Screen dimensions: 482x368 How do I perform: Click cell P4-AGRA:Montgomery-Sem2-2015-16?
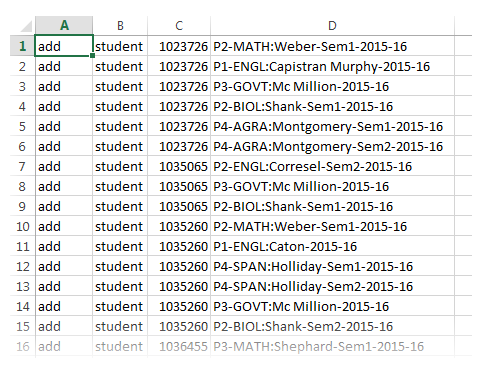point(332,146)
